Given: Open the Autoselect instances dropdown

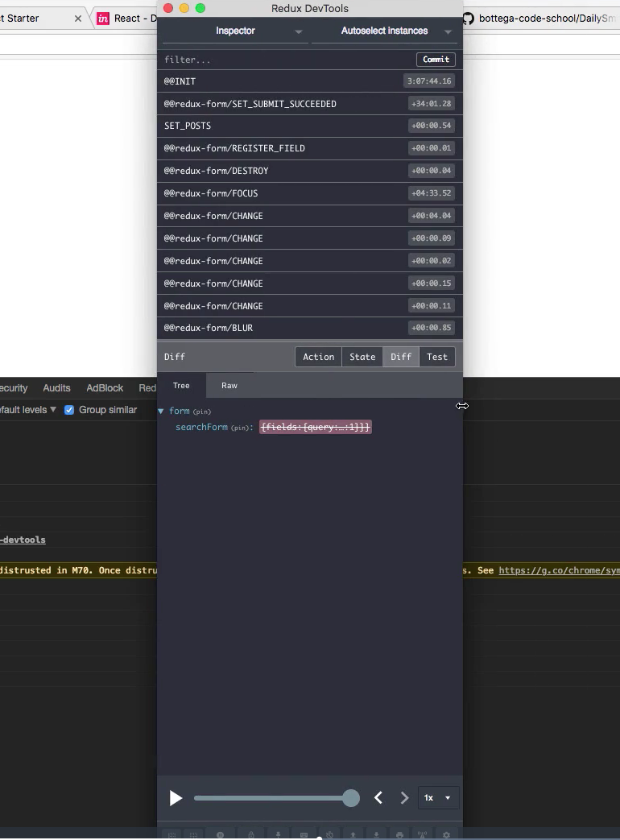Looking at the screenshot, I should pyautogui.click(x=384, y=31).
